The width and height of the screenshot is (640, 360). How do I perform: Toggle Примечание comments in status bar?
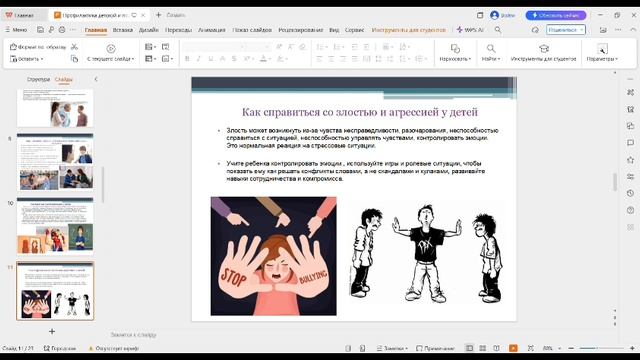(x=435, y=348)
